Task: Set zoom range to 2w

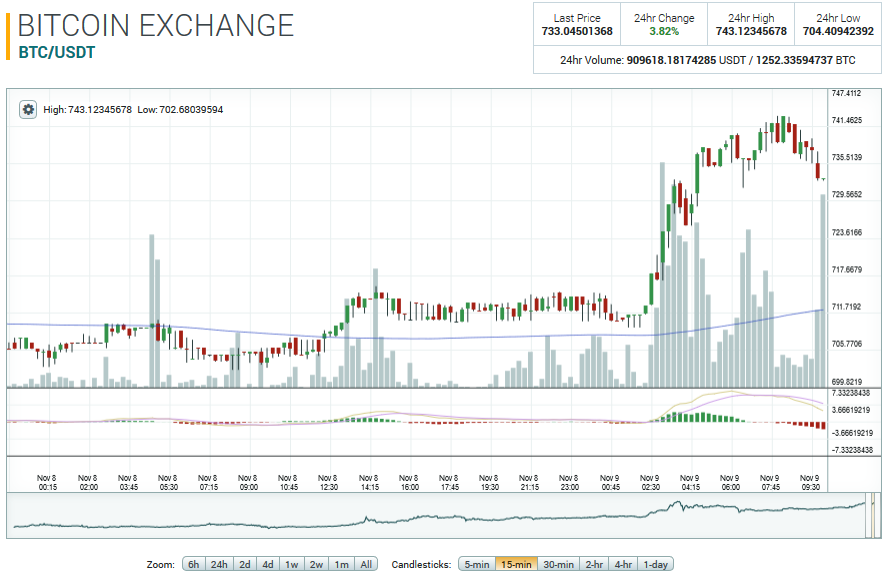Action: (316, 565)
